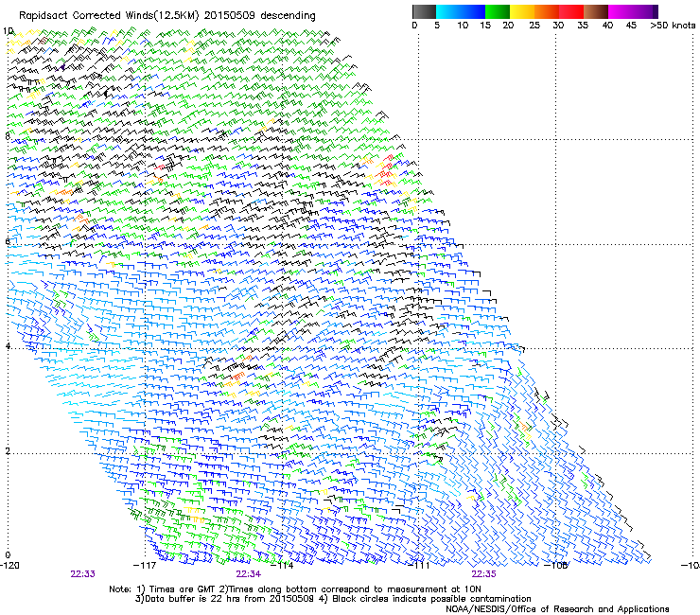Click the '-117' longitude axis label

pos(145,566)
